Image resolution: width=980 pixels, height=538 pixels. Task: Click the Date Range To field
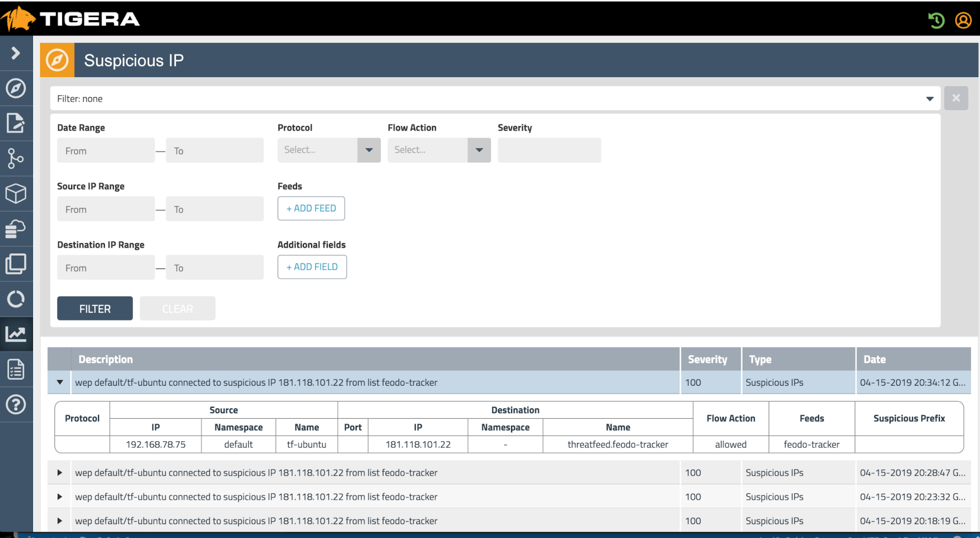coord(214,150)
